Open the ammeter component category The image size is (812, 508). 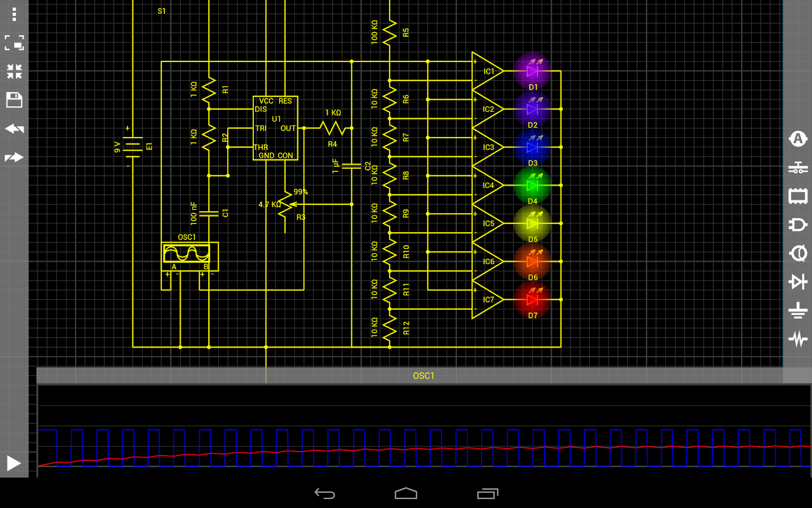(x=797, y=139)
